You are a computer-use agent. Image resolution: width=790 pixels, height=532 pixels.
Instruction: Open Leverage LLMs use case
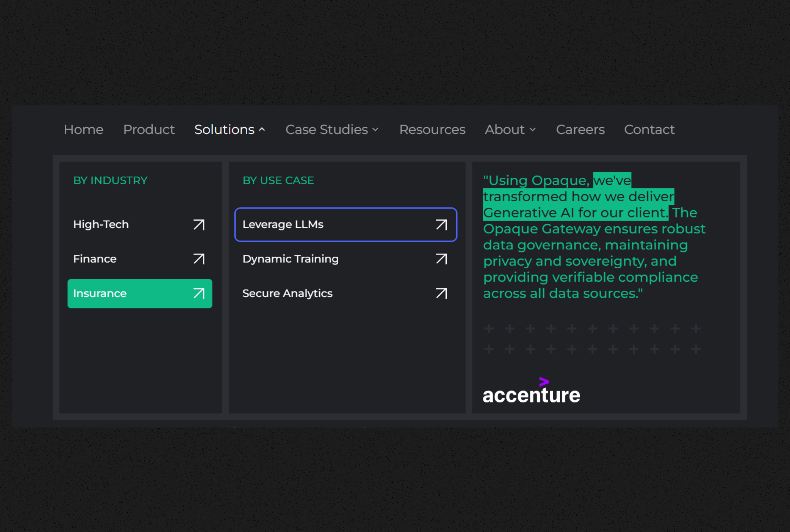(x=346, y=224)
